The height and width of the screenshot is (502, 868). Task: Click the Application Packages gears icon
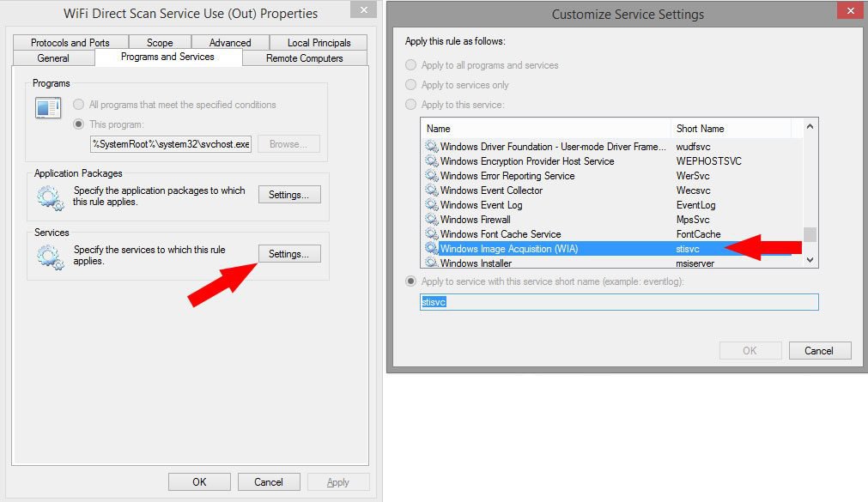click(50, 198)
